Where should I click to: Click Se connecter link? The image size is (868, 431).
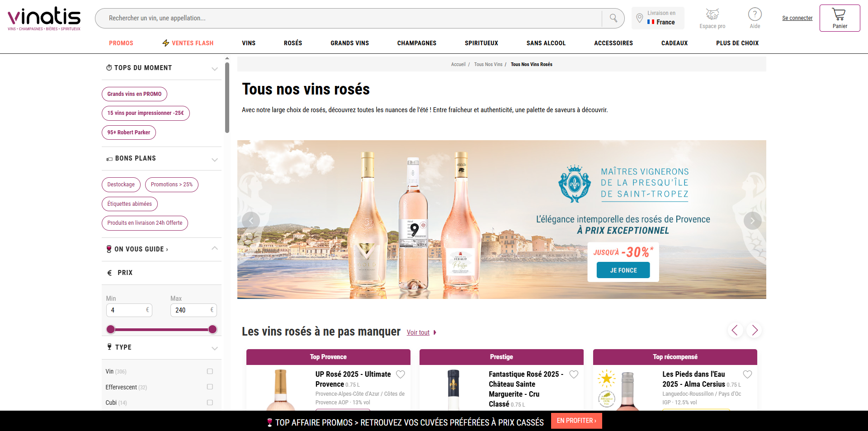(797, 18)
